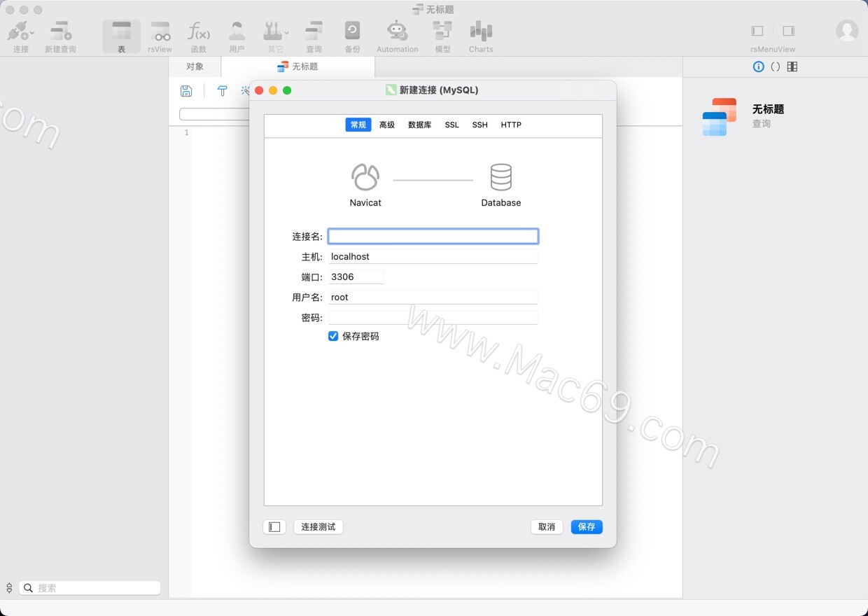
Task: Switch to the SSL tab
Action: [452, 125]
